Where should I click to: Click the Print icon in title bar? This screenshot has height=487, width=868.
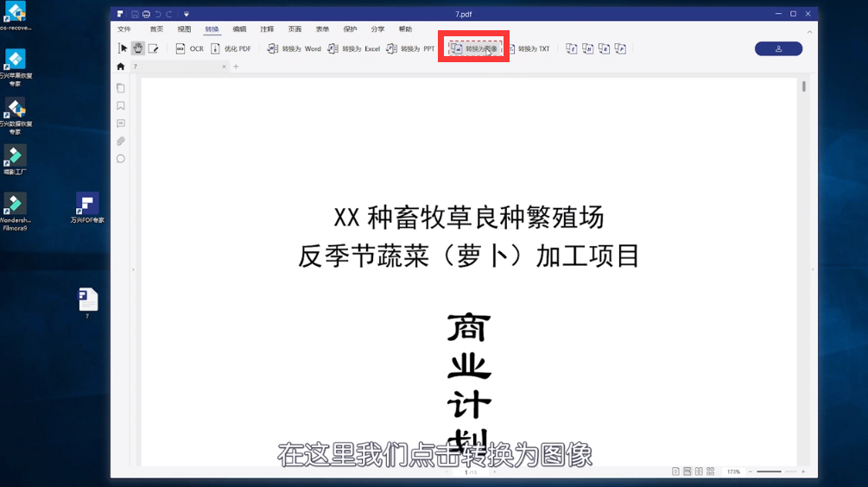[146, 14]
